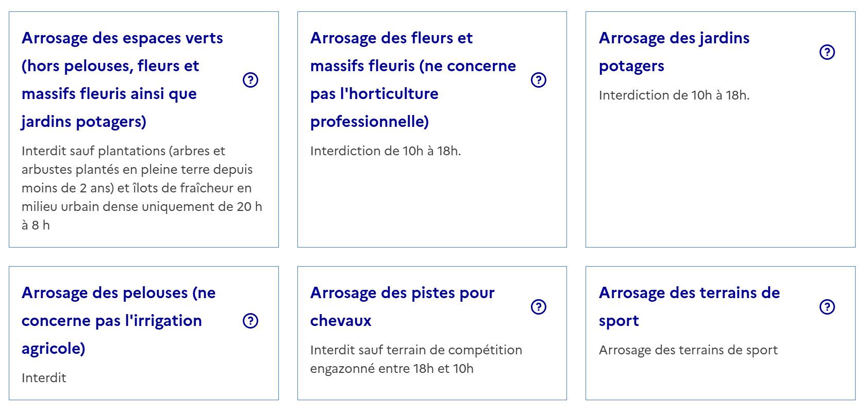Click 'Interdiction de 10h à 18h' under jardins potagers
The height and width of the screenshot is (409, 868).
674,95
